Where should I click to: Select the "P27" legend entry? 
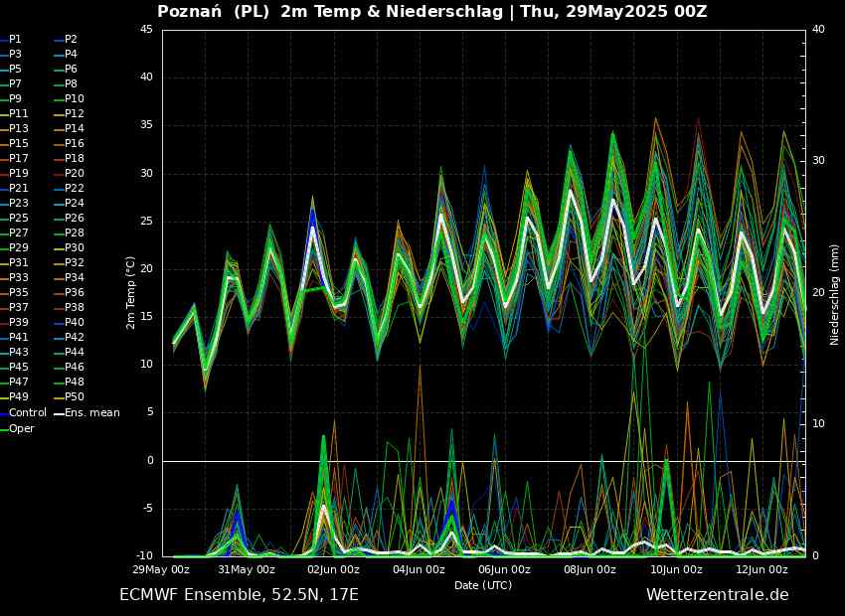(x=14, y=232)
